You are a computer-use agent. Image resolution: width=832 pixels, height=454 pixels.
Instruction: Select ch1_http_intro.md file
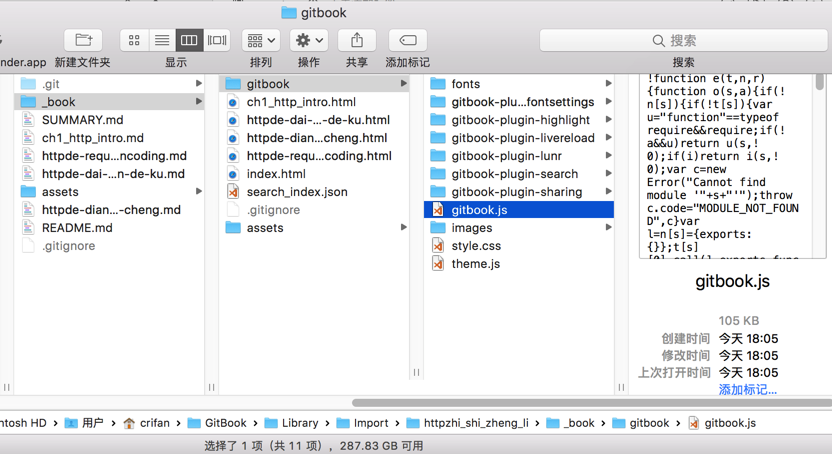109,138
